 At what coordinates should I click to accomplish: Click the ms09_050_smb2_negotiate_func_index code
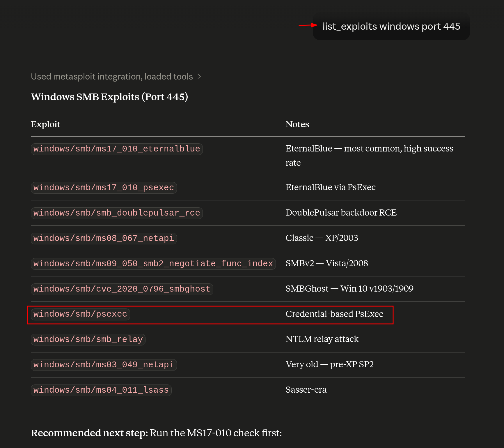(x=153, y=264)
